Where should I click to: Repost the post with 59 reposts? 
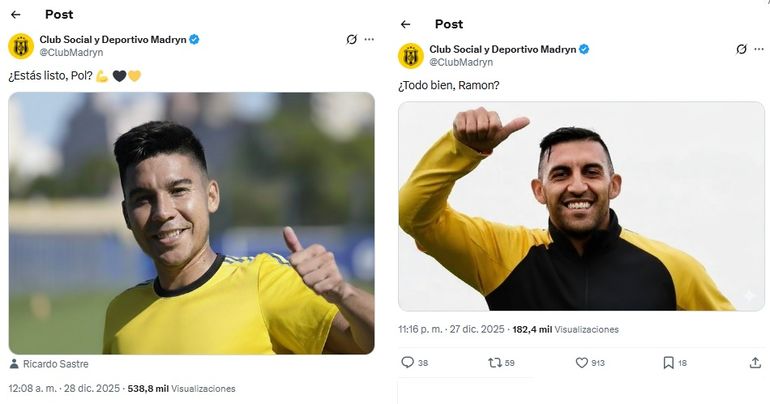pos(494,363)
